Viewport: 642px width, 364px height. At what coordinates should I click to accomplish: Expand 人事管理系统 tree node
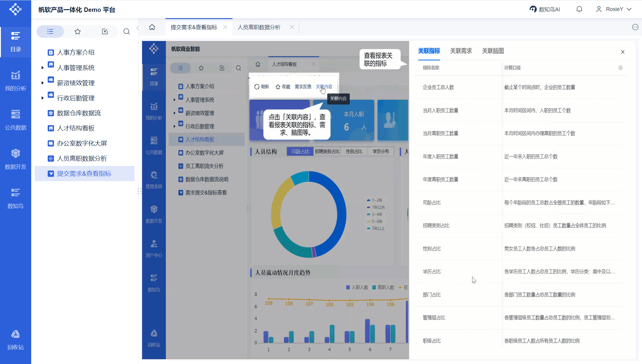[43, 68]
